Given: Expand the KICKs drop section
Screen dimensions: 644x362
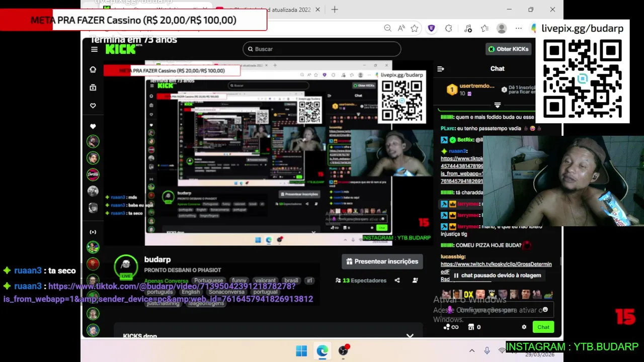Looking at the screenshot, I should 410,335.
